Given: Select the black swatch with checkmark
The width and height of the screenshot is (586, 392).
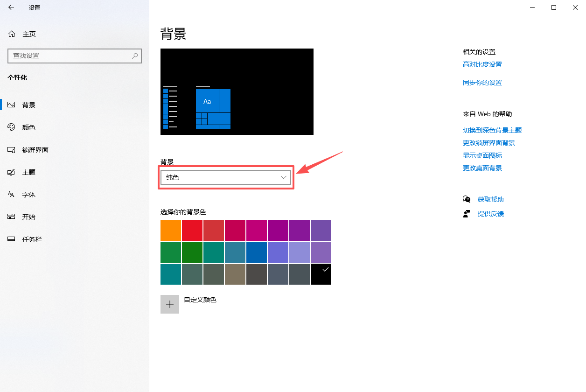Looking at the screenshot, I should 321,274.
